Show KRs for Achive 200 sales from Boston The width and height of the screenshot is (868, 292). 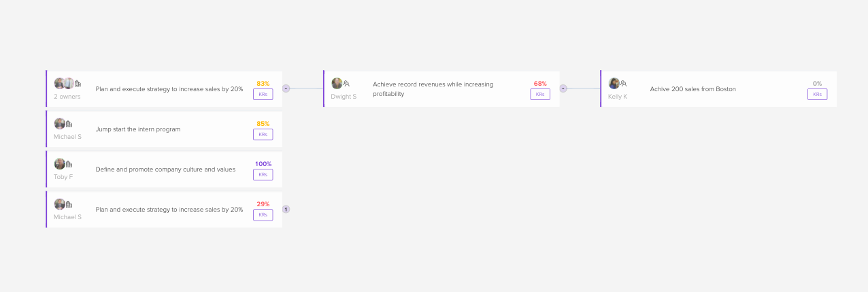pyautogui.click(x=817, y=95)
